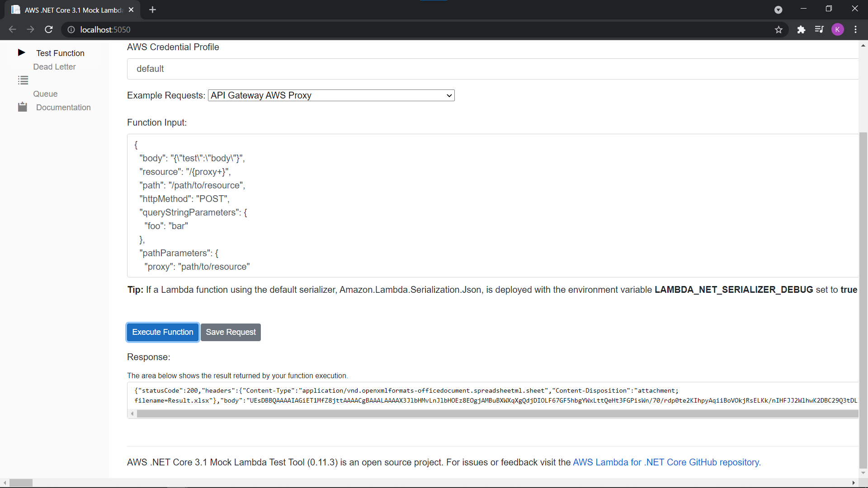Click the "Example Requests:" label
Screen dimensions: 868x488
166,95
